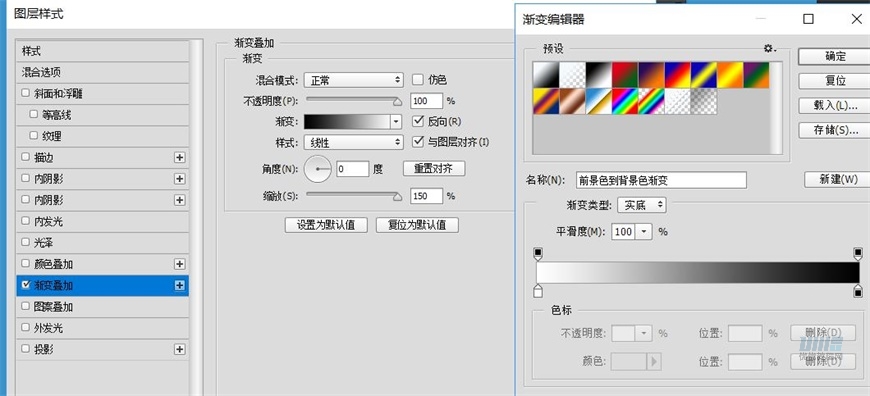The width and height of the screenshot is (870, 396).
Task: Click the 重置对齐 button
Action: coord(434,169)
